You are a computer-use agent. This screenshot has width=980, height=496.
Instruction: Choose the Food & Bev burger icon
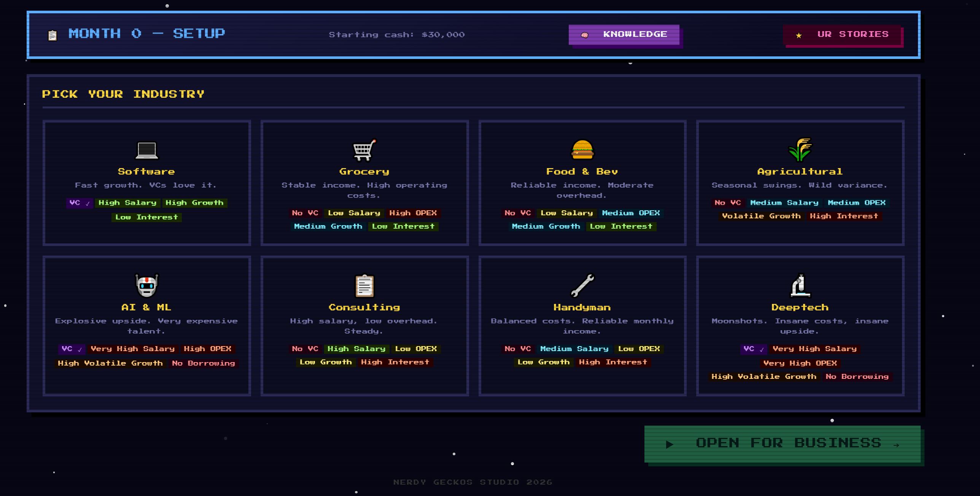point(582,150)
